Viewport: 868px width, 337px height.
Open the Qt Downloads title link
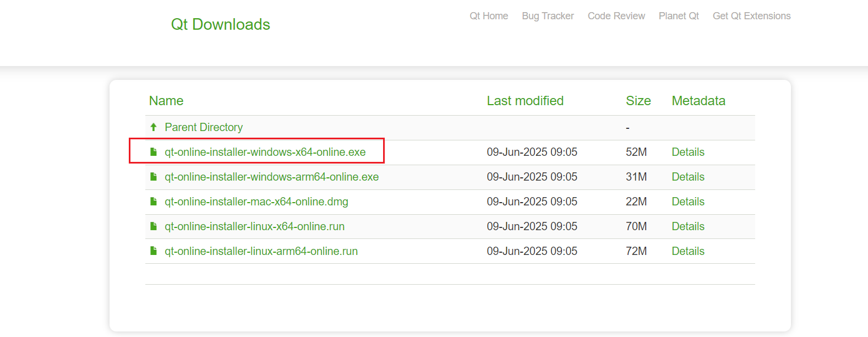220,24
